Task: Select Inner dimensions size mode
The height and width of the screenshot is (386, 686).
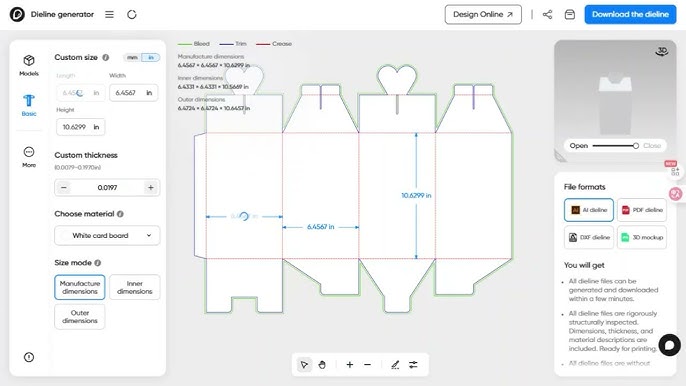Action: (x=134, y=287)
